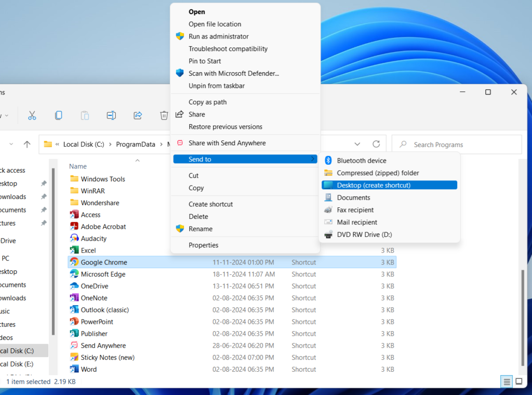Viewport: 532px width, 395px height.
Task: Click the Rename toolbar icon
Action: [x=111, y=116]
